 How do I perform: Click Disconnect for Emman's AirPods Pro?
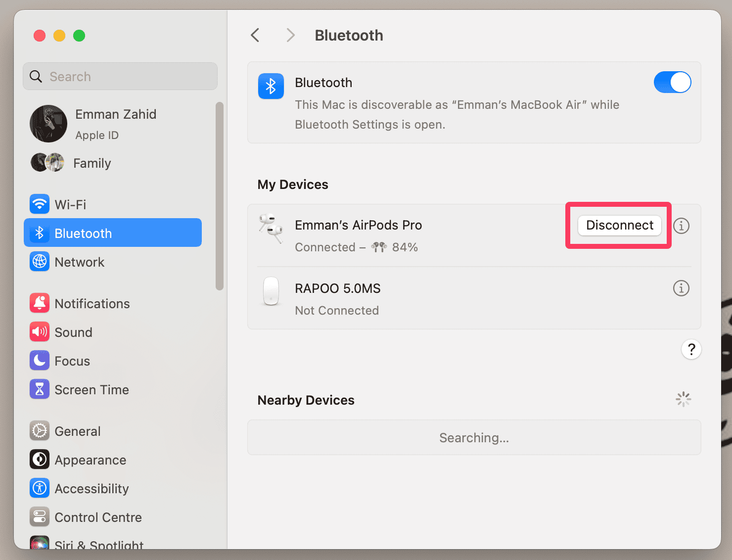(619, 226)
